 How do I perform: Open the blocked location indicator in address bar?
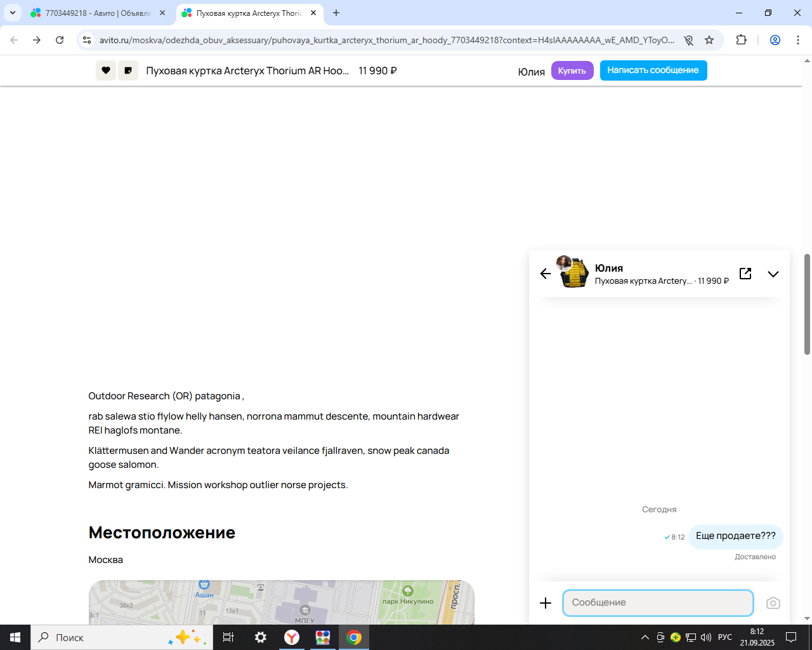pyautogui.click(x=689, y=40)
